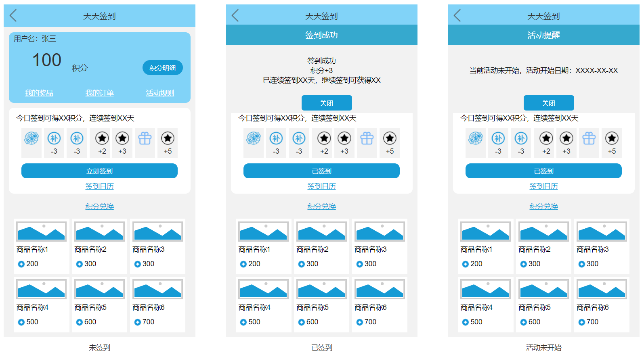Go back using arrow in 未签到 screen header
Screen dimensions: 644x357
[13, 16]
